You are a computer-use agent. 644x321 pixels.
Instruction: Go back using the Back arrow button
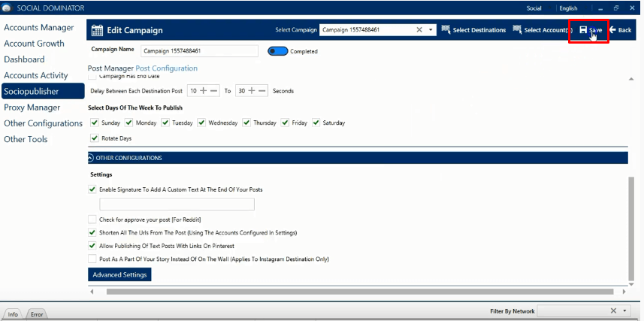pos(620,30)
